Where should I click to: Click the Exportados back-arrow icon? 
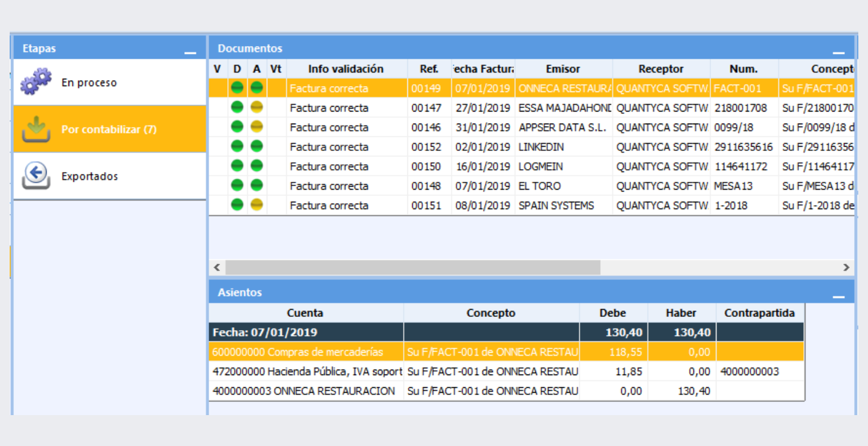[x=36, y=176]
